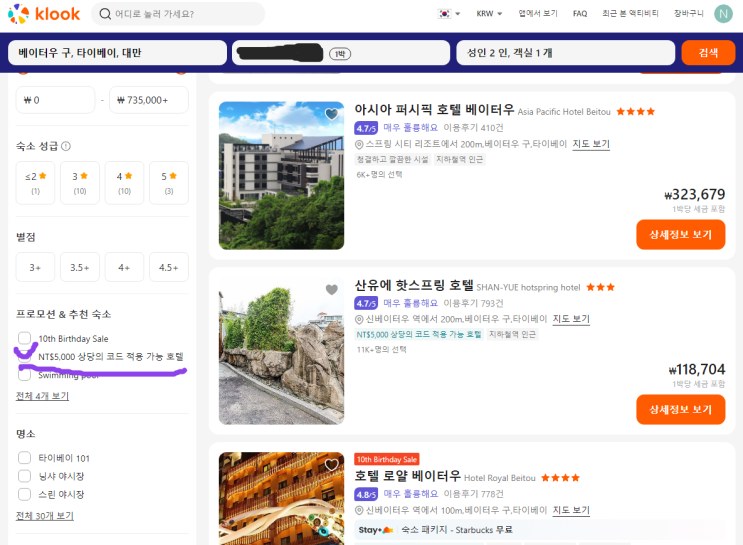Click 상세정보 보기 for SHAN-YUE hotel
743x545 pixels.
[x=680, y=409]
